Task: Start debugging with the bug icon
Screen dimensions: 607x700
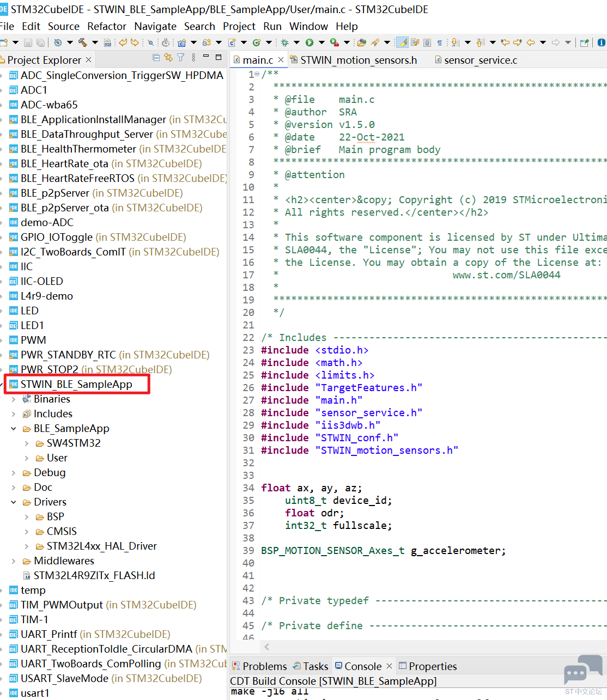Action: click(x=284, y=42)
